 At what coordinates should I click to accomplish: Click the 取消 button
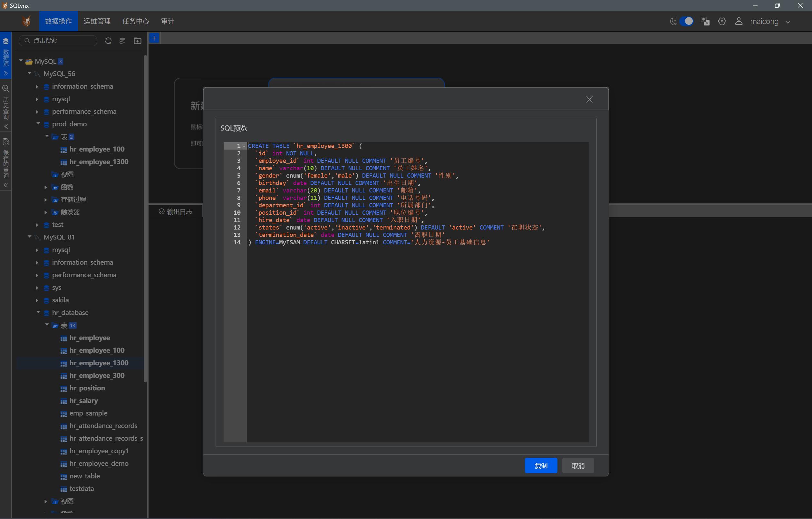pyautogui.click(x=578, y=466)
